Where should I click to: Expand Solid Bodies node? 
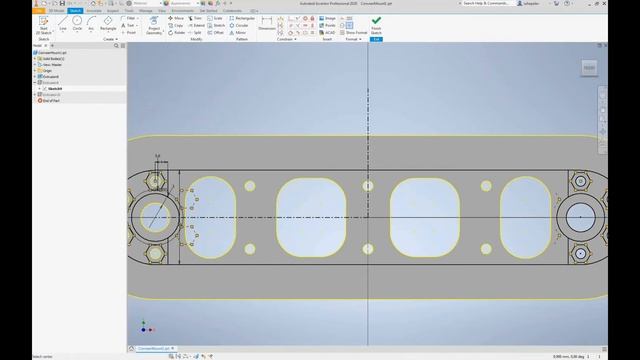coord(35,59)
